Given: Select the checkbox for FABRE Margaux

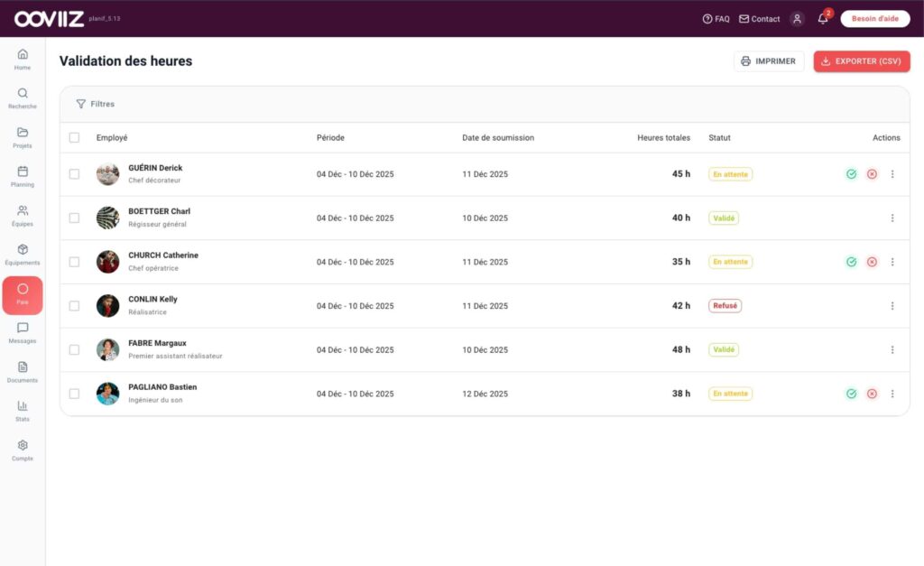Looking at the screenshot, I should [x=74, y=350].
